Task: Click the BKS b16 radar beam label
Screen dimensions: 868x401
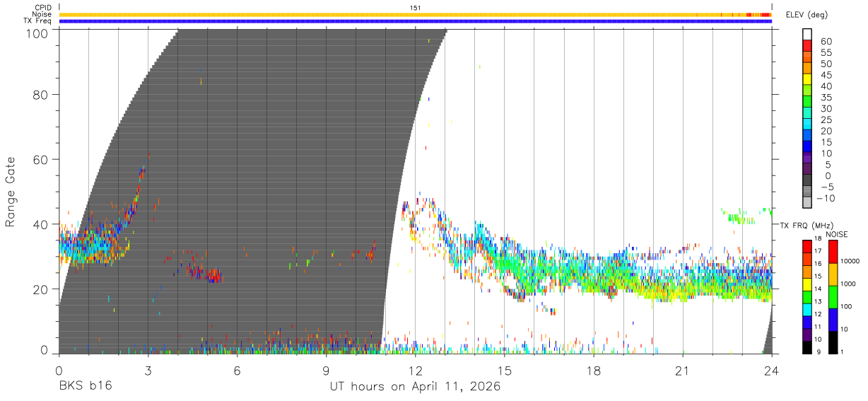Action: pos(85,386)
